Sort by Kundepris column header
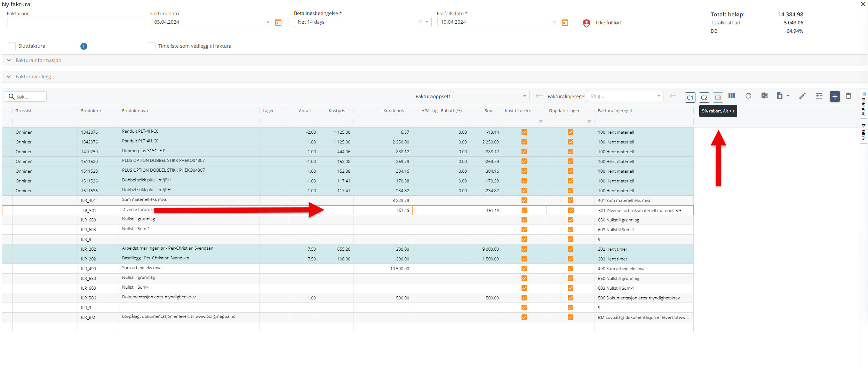 [x=393, y=111]
